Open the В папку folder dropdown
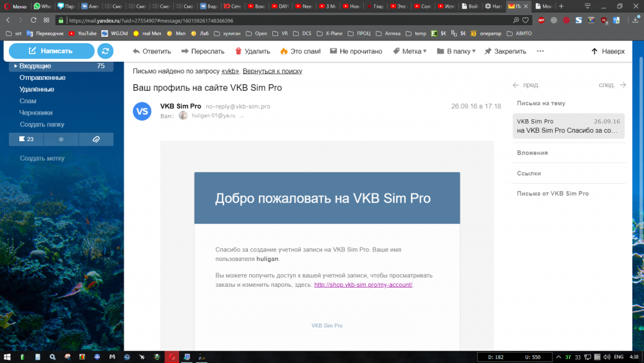The height and width of the screenshot is (363, 644). pyautogui.click(x=457, y=52)
